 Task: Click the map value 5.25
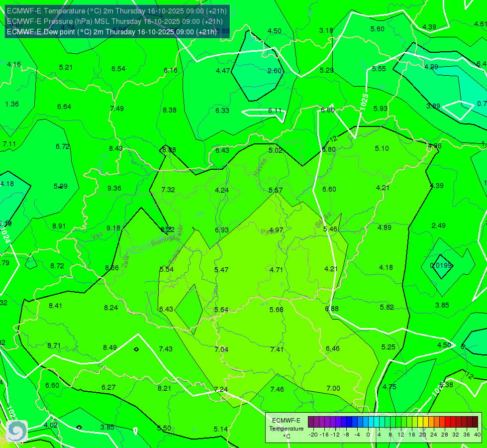tap(388, 347)
